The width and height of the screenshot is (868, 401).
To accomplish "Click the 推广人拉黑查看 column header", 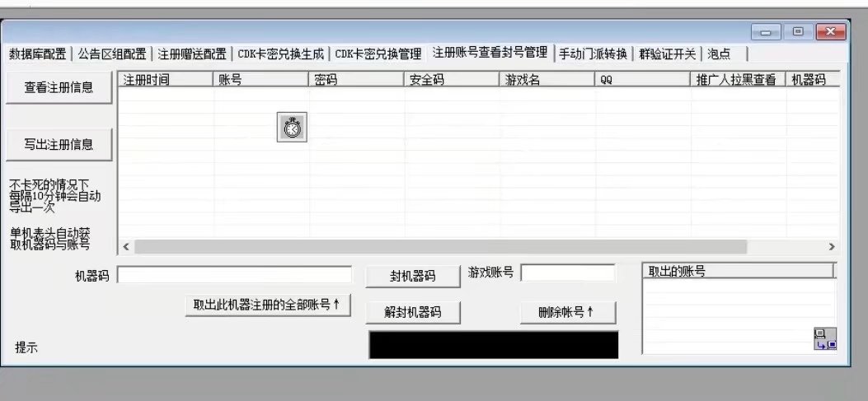I will pos(736,80).
